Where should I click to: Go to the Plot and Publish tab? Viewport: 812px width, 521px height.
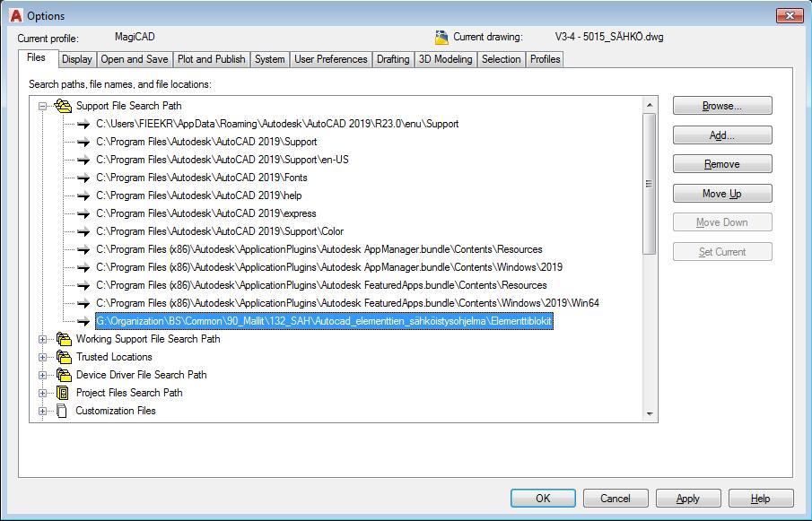pos(211,59)
